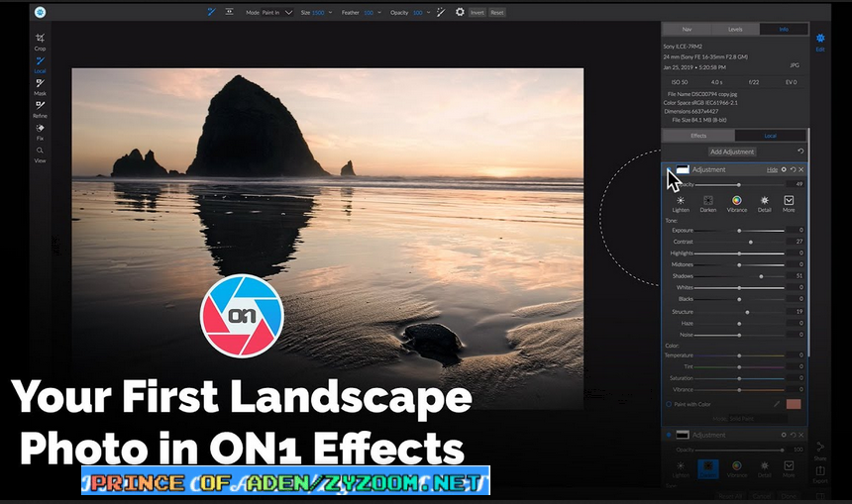Open the brush settings gear
Screen dimensions: 852x504
click(x=460, y=12)
